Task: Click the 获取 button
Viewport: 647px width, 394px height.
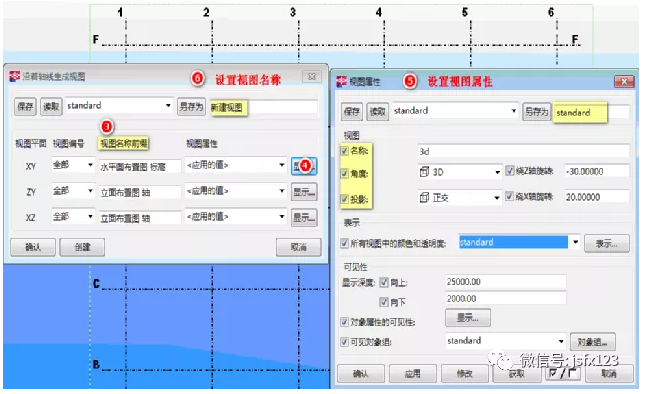Action: coord(517,374)
